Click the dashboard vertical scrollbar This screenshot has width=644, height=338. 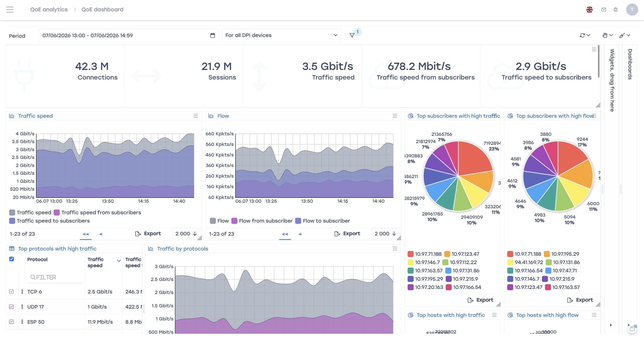[x=599, y=62]
